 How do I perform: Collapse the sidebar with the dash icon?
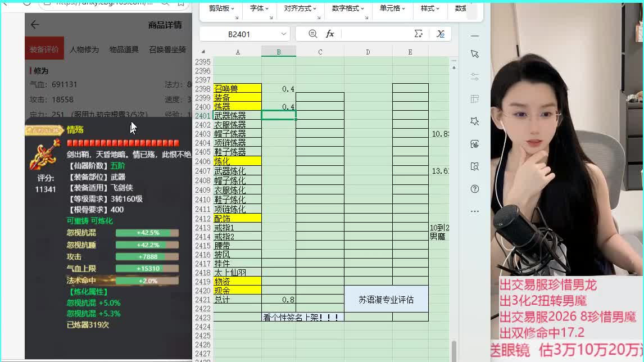(x=475, y=36)
